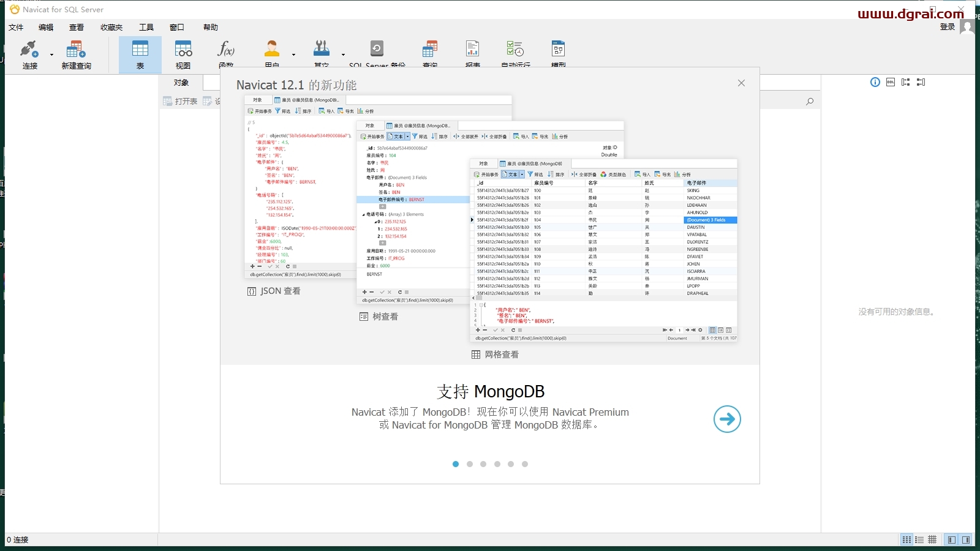Show the information pane (i) icon
This screenshot has width=980, height=551.
pos(875,82)
